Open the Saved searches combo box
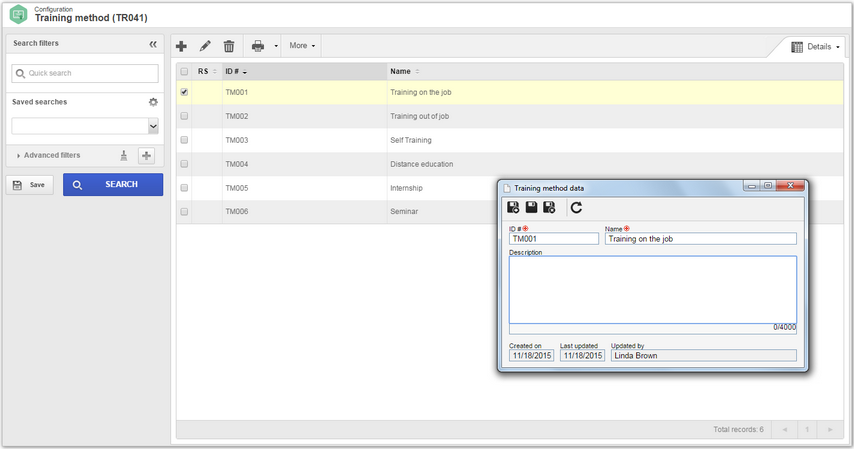Viewport: 854px width, 449px height. point(85,126)
